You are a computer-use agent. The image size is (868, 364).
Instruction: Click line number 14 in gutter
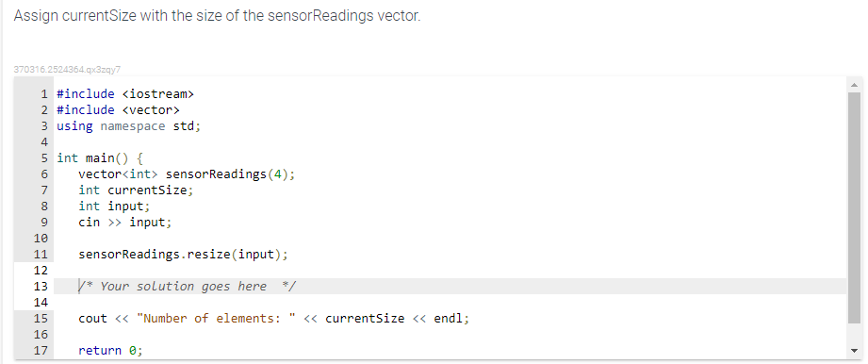(41, 303)
